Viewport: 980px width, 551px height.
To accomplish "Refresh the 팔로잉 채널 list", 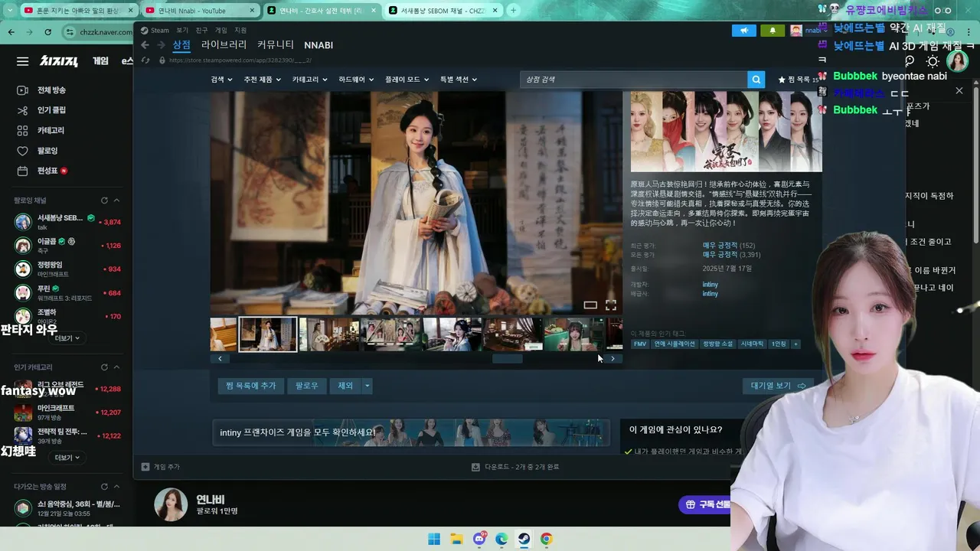I will (104, 201).
